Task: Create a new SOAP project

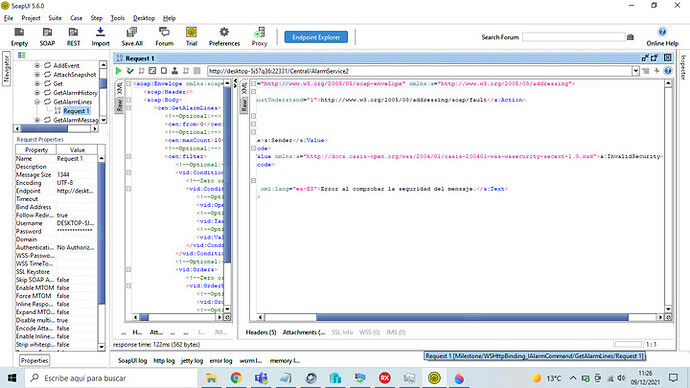Action: tap(47, 37)
